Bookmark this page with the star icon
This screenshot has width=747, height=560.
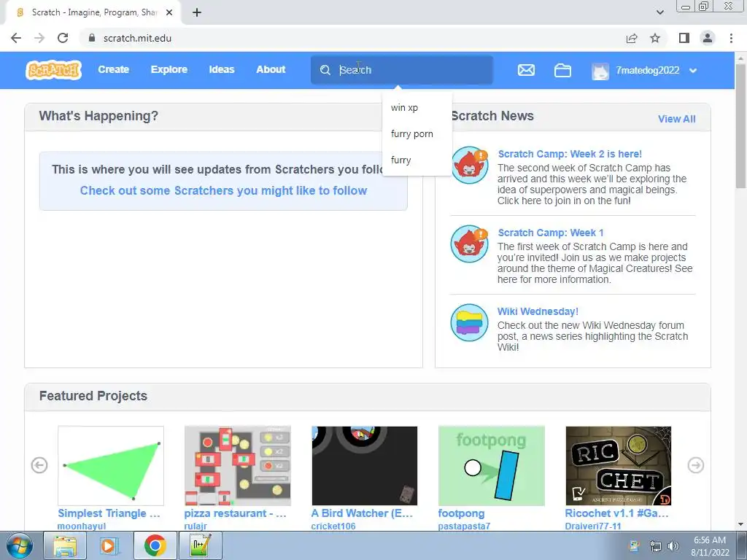pos(655,38)
